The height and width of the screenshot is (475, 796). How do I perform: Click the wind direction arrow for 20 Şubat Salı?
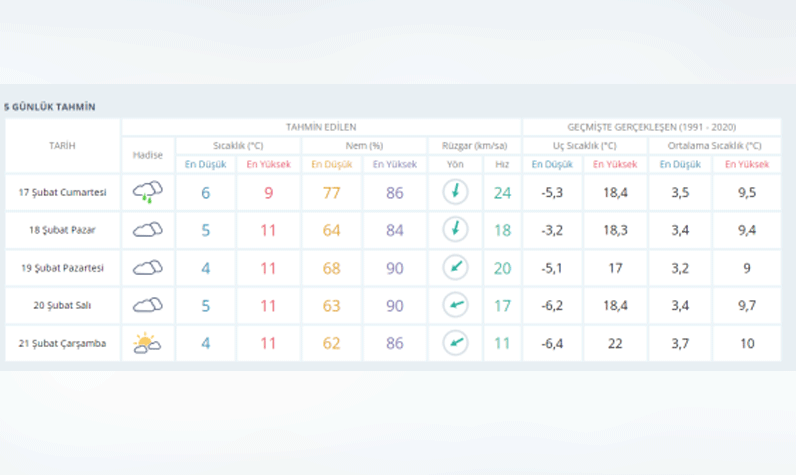(x=455, y=306)
